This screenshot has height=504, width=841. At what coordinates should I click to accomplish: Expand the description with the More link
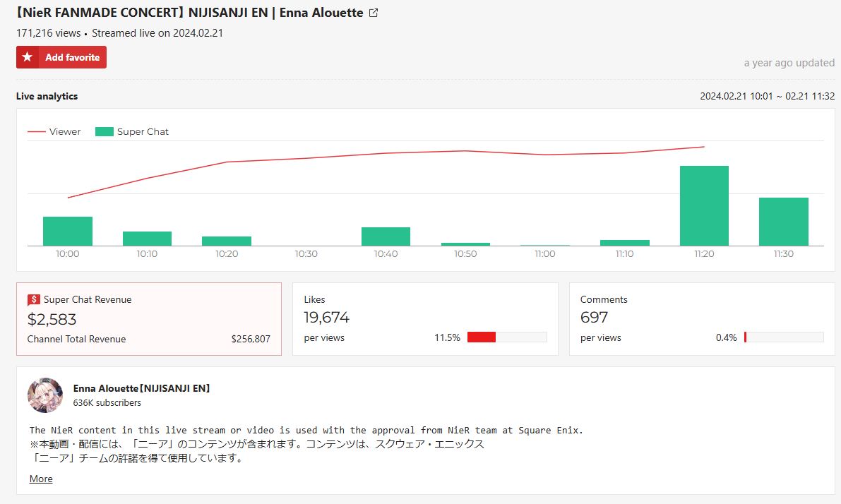point(41,479)
